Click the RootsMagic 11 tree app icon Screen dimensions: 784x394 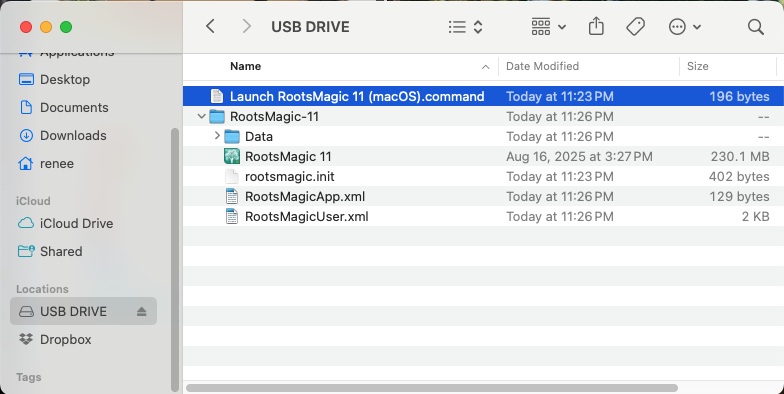click(x=232, y=156)
